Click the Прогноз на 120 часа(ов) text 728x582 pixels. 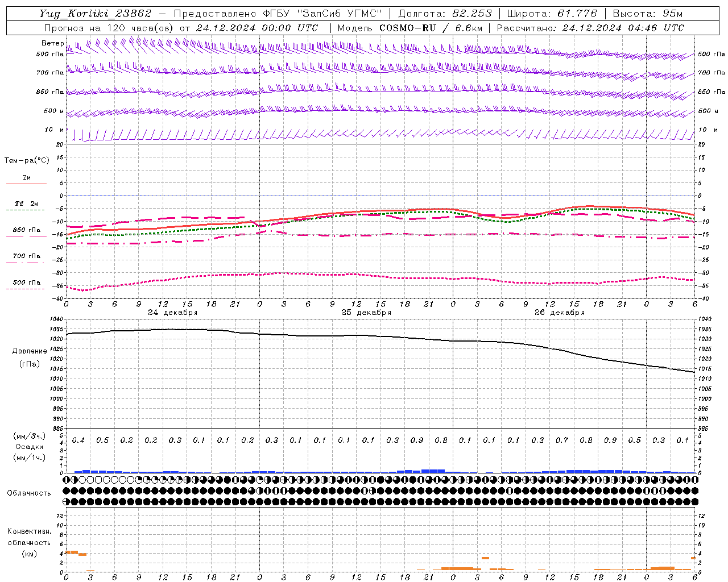click(x=109, y=28)
